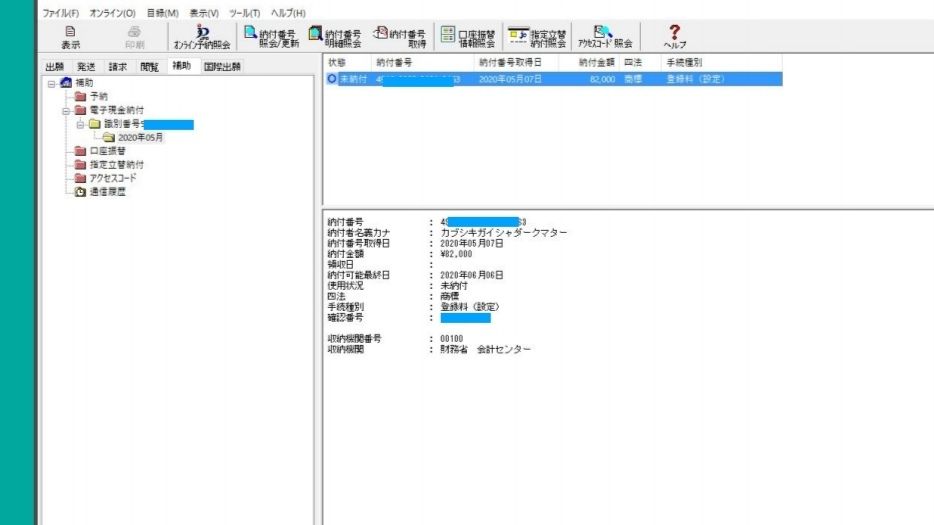934x525 pixels.
Task: Open the ツール(T) menu
Action: (245, 12)
